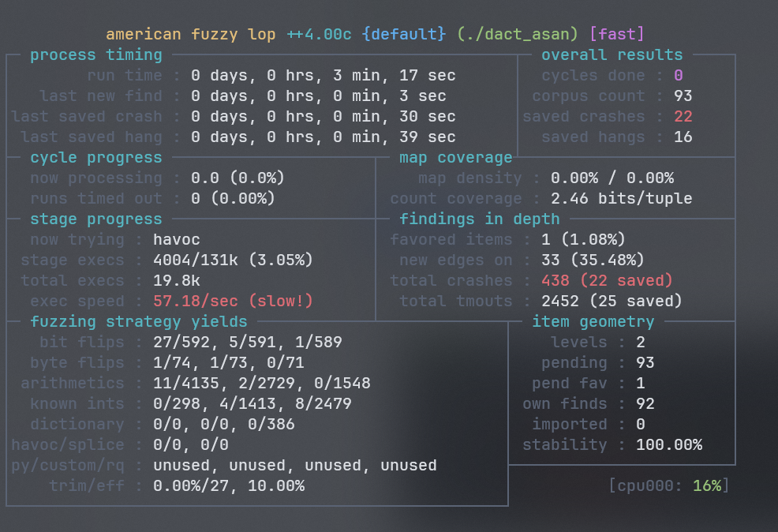Click the 'map coverage' section header
778x532 pixels.
coord(456,157)
